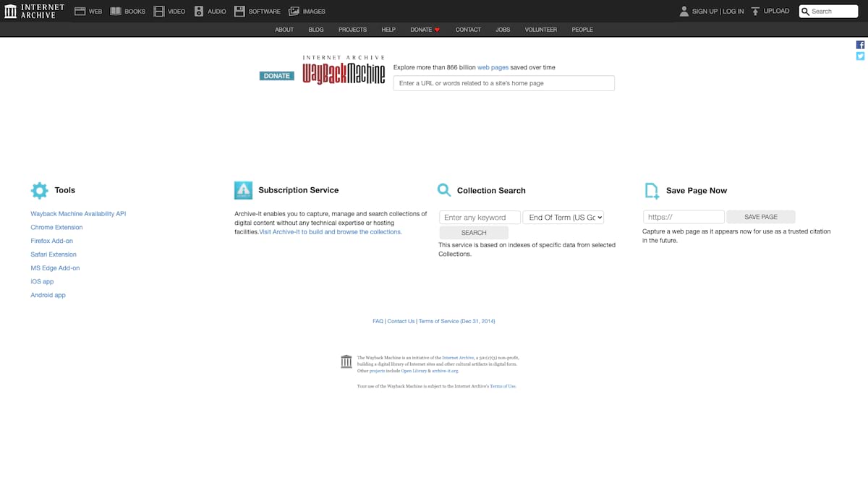Open the Images icon in navbar
This screenshot has width=868, height=488.
click(x=294, y=12)
